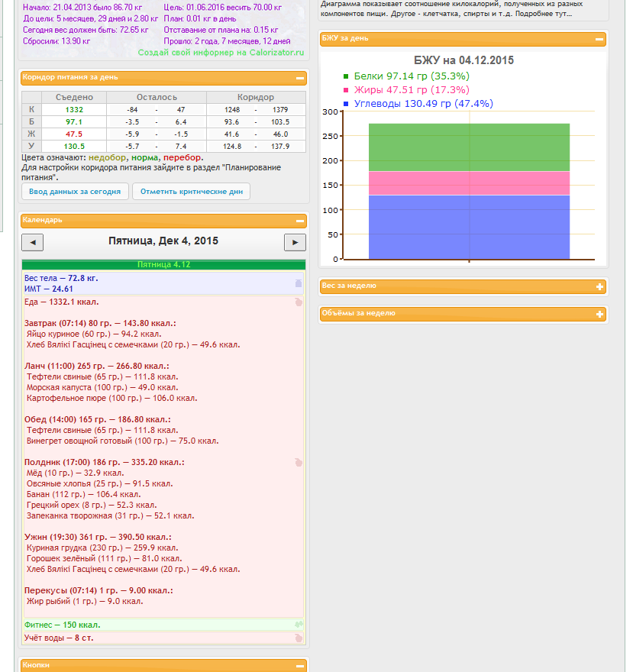
Task: Click Отметить критические дни button
Action: click(192, 192)
